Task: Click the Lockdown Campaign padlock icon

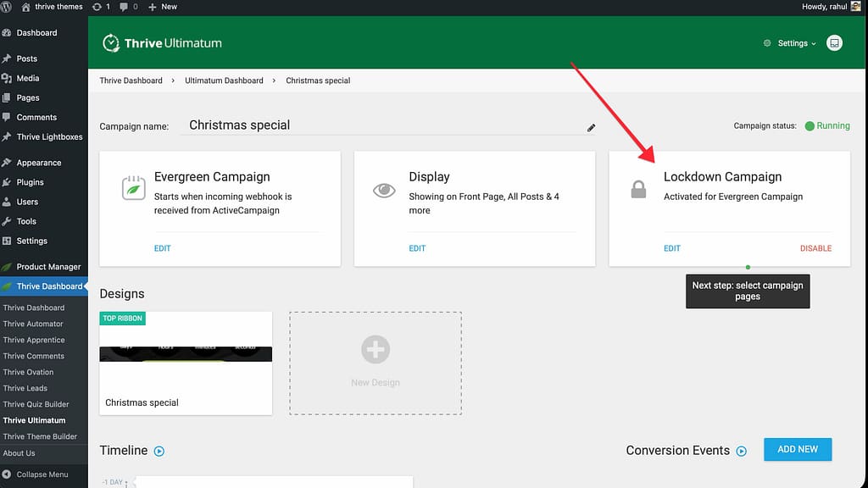Action: click(638, 190)
